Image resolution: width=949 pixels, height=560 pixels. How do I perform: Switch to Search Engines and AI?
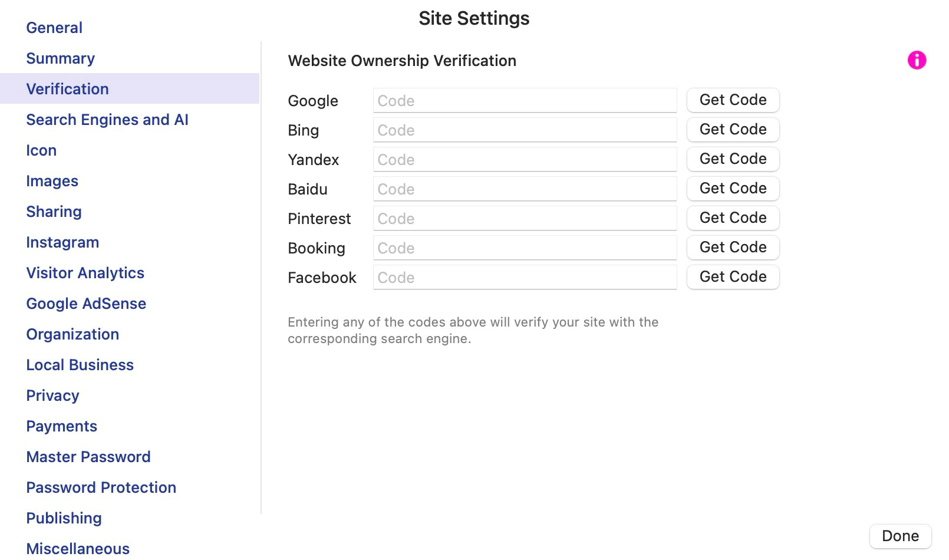tap(107, 120)
